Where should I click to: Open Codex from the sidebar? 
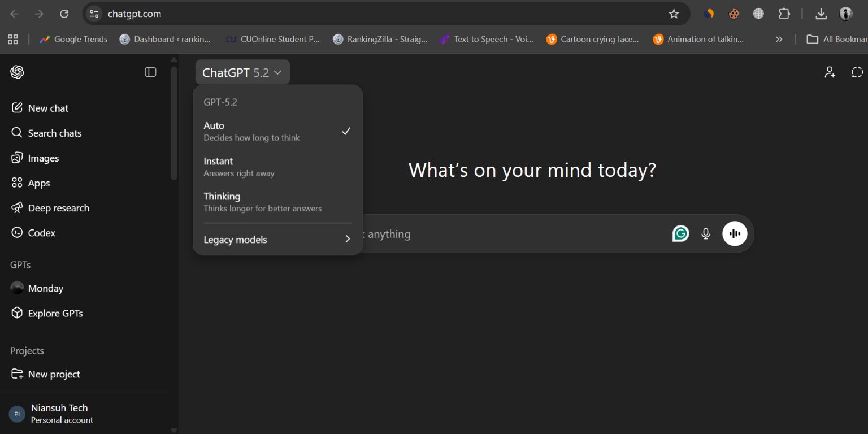[x=42, y=232]
